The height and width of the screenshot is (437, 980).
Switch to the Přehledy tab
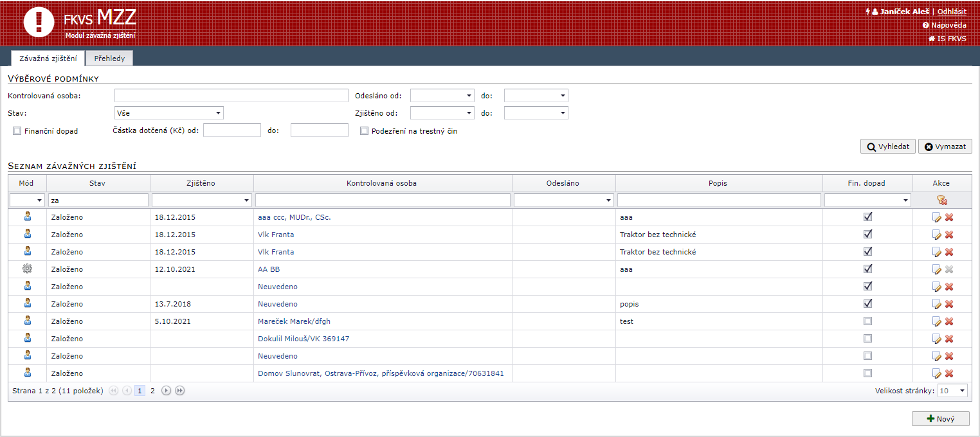pyautogui.click(x=109, y=58)
